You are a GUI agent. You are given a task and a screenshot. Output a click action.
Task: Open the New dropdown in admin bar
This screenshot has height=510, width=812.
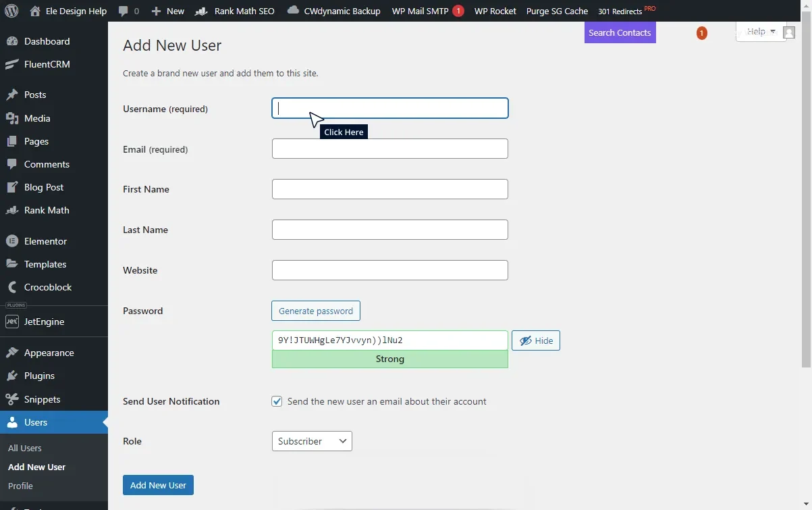pyautogui.click(x=167, y=10)
